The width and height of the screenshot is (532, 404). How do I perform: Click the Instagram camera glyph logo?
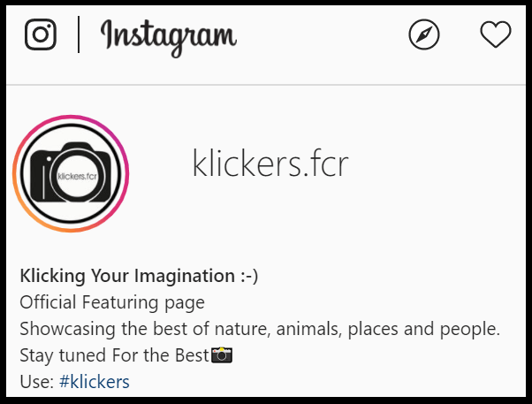tap(41, 34)
